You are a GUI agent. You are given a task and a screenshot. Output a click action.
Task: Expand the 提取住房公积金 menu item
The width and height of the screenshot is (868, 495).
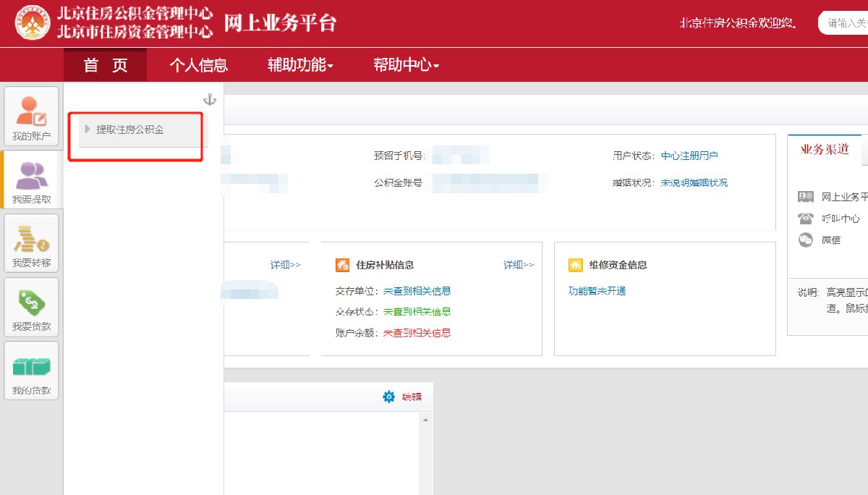click(130, 130)
